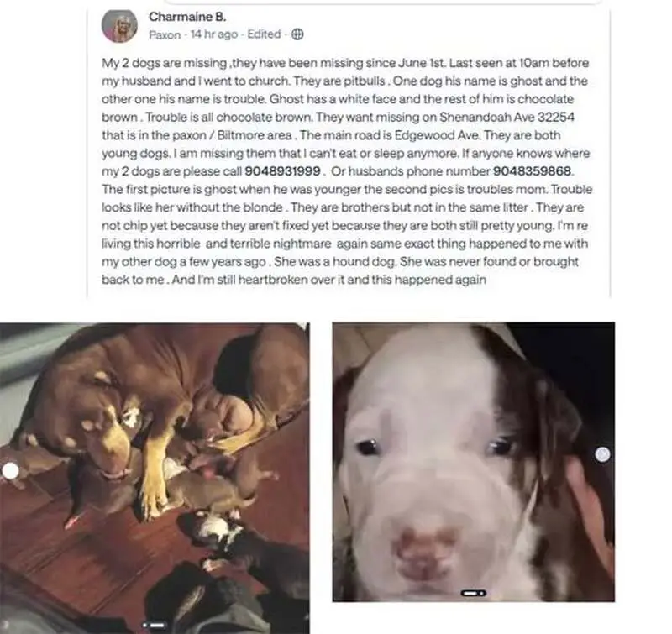The image size is (672, 634).
Task: Click the globe public-visibility icon
Action: [x=297, y=34]
